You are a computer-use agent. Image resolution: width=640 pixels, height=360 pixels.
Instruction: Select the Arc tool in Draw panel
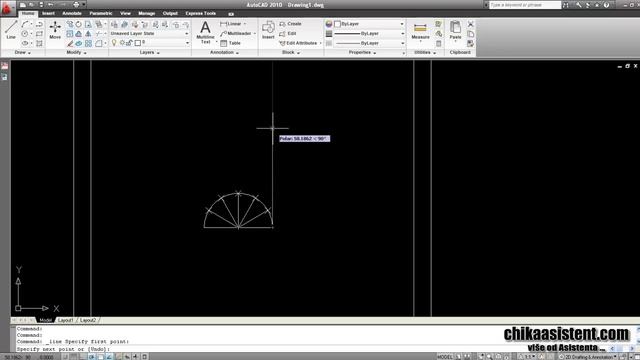coord(25,24)
